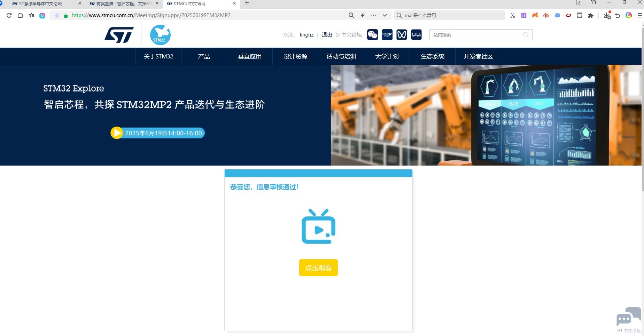644x336 pixels.
Task: Visit the ST中文论坛 header link
Action: pos(349,35)
